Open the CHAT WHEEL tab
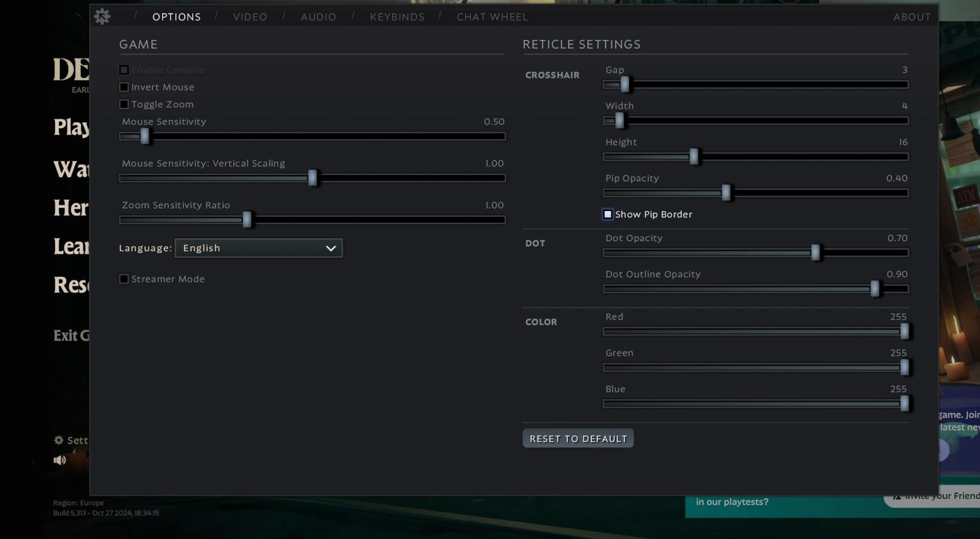This screenshot has height=539, width=980. [492, 17]
